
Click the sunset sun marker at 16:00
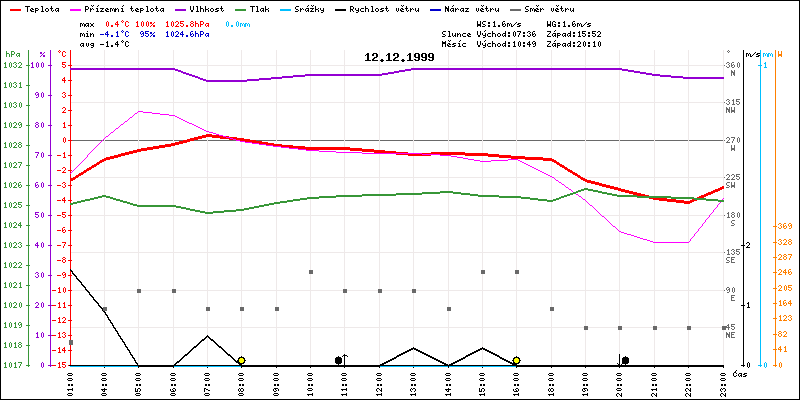516,360
